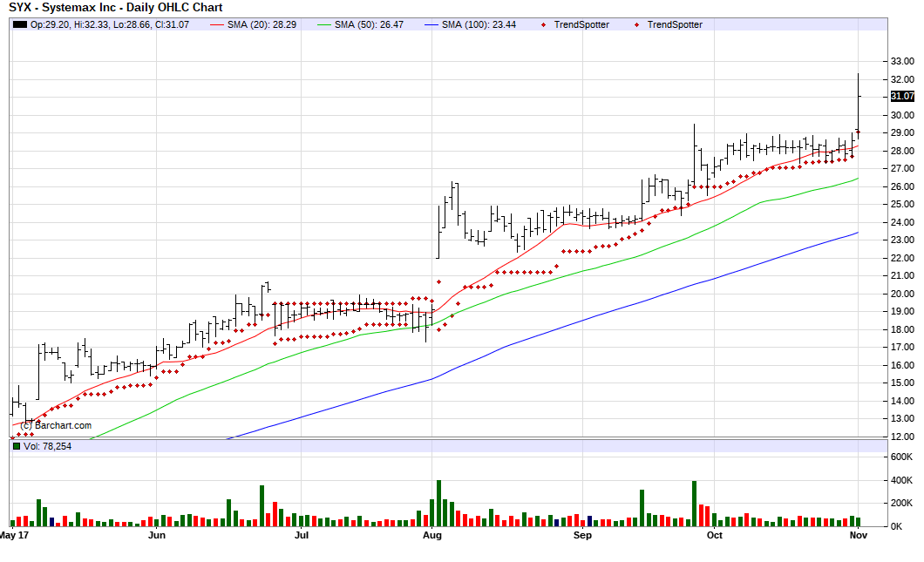Click the 19.00 price axis label
The height and width of the screenshot is (562, 924).
pos(902,312)
